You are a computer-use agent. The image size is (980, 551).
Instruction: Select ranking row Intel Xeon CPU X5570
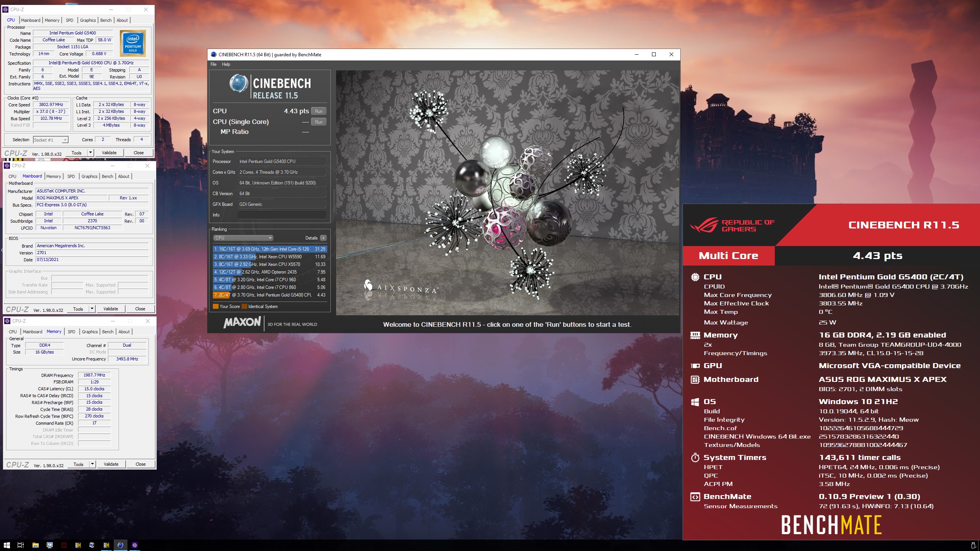270,264
